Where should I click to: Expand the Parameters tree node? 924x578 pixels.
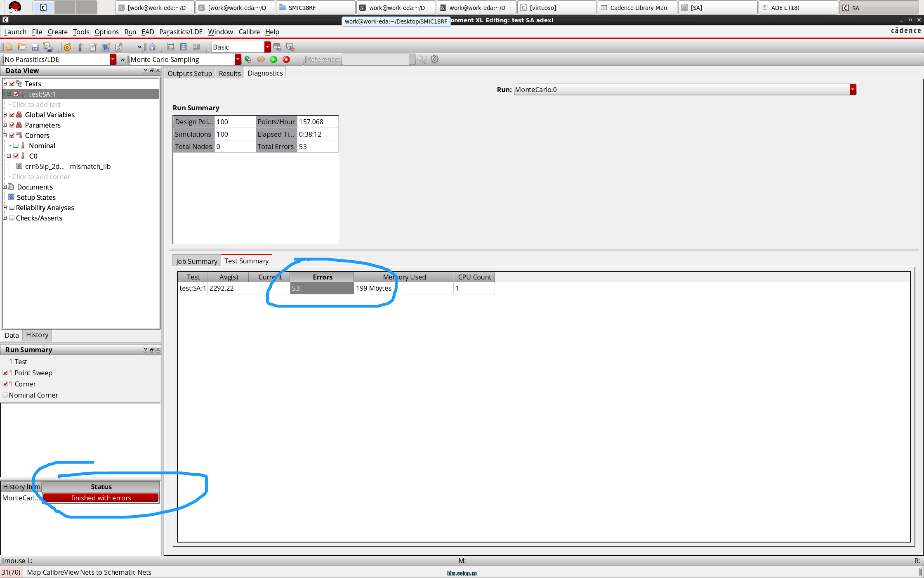click(5, 125)
